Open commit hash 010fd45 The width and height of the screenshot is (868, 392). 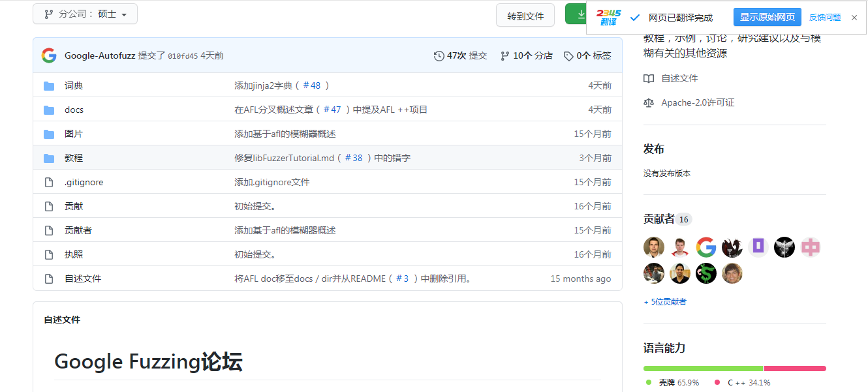coord(183,56)
